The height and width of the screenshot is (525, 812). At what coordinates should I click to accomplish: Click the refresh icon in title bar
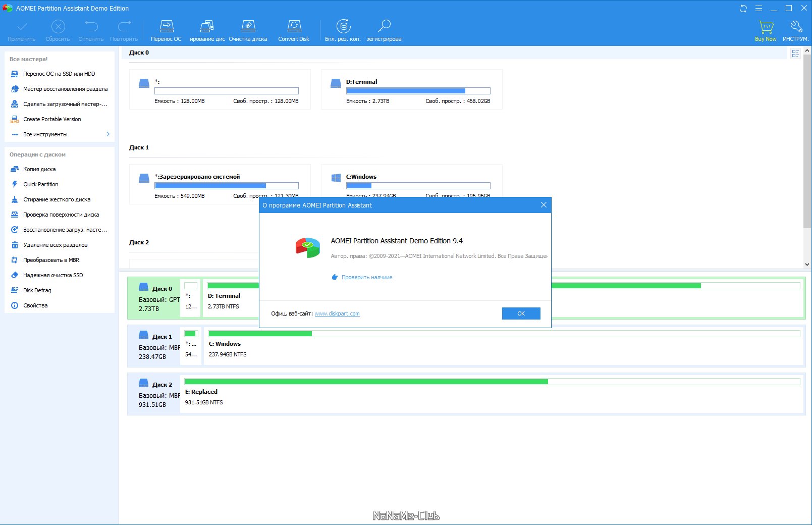[743, 9]
